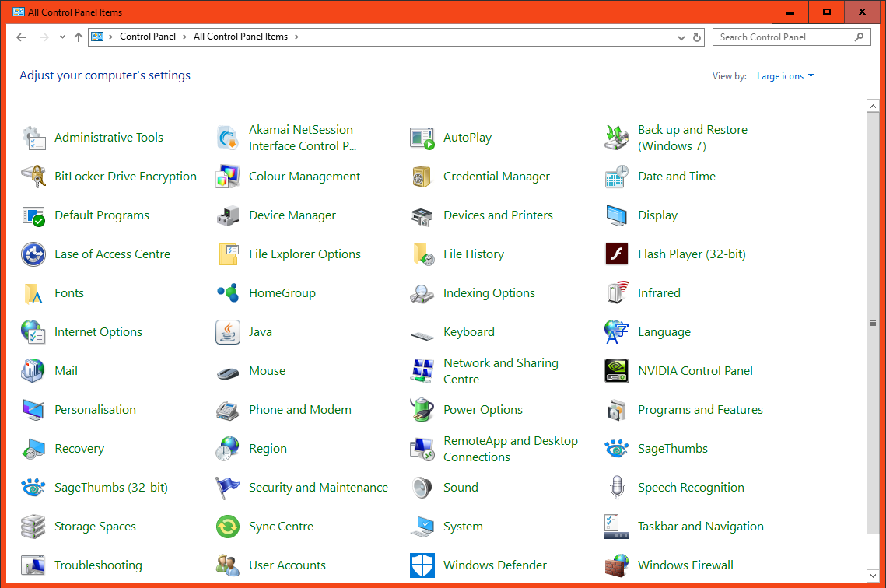Click the AutoPlay icon

point(422,138)
